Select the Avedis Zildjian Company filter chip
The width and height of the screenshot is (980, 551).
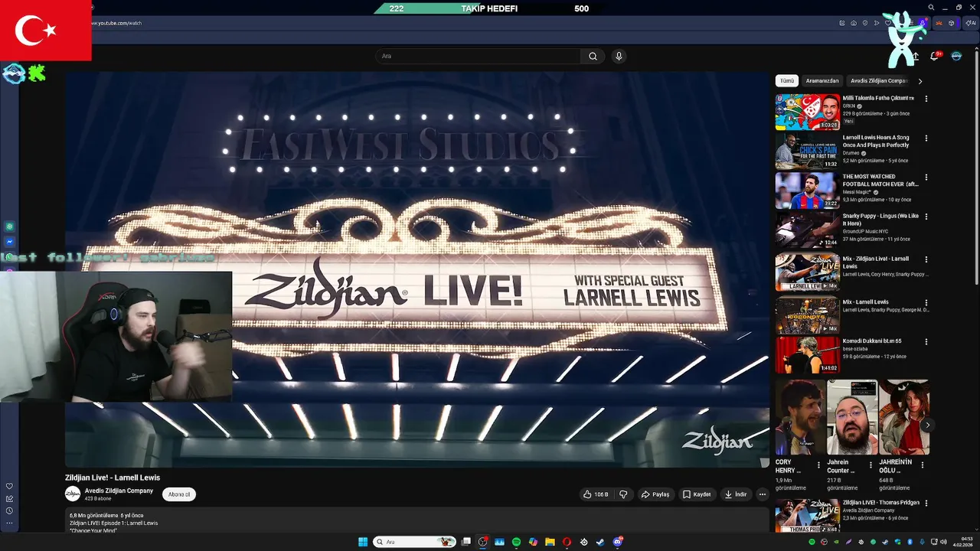coord(878,80)
